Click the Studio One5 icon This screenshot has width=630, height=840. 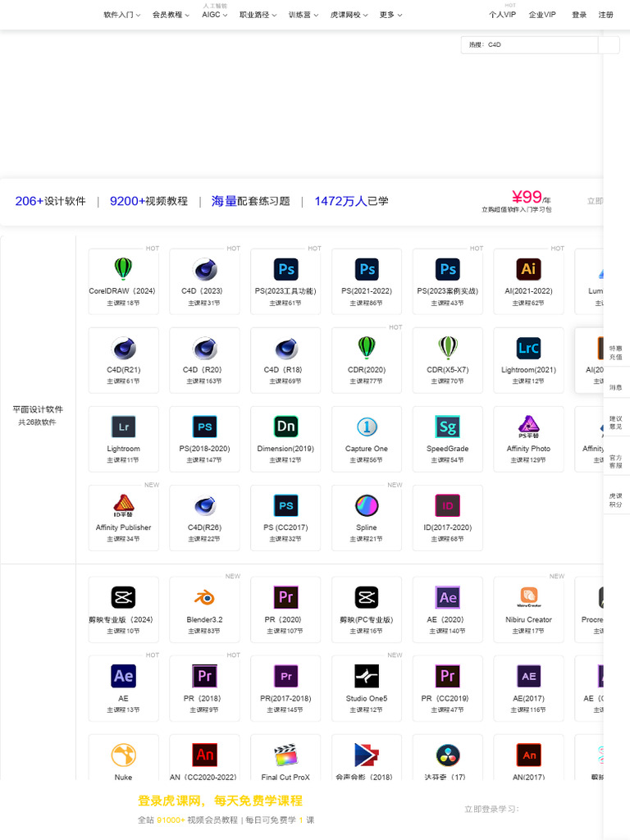pos(367,676)
